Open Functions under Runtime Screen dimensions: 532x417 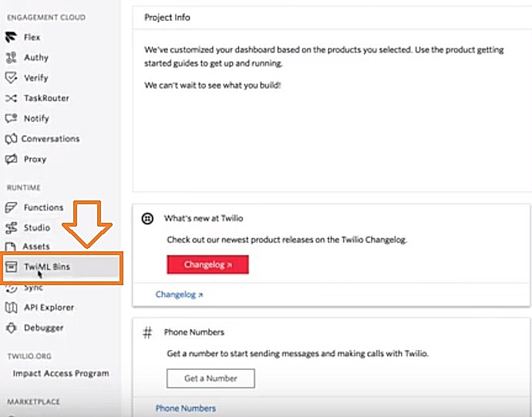click(x=43, y=207)
